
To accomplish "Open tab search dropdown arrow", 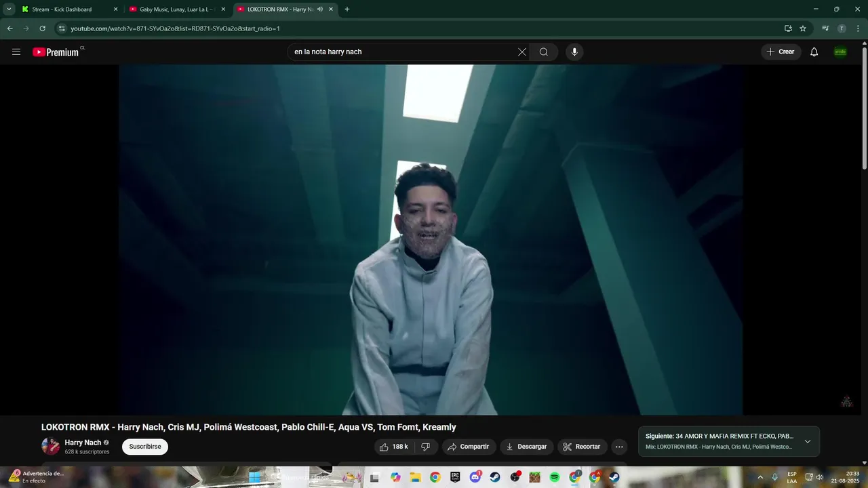I will click(9, 9).
